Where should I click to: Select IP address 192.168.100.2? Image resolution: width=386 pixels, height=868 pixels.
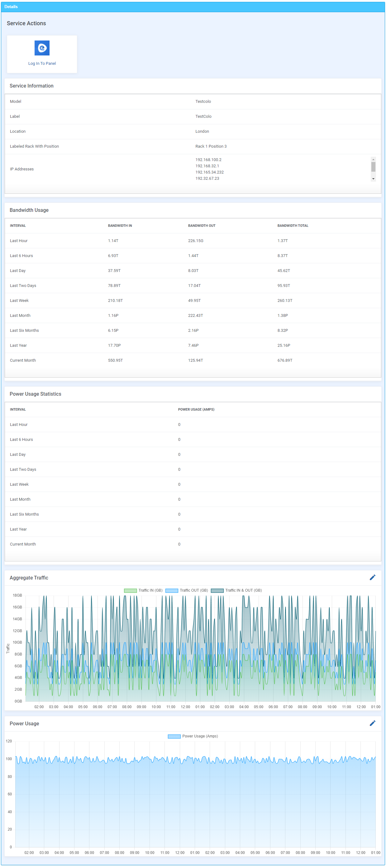tap(208, 160)
